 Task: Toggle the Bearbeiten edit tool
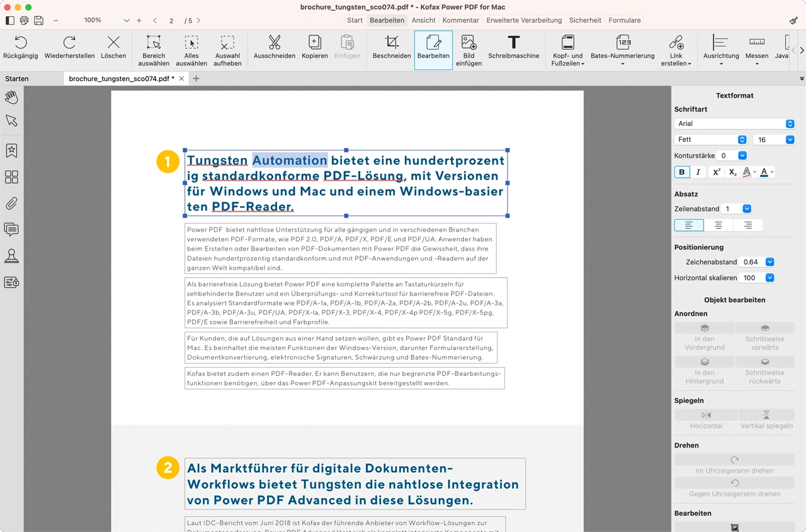pos(433,49)
